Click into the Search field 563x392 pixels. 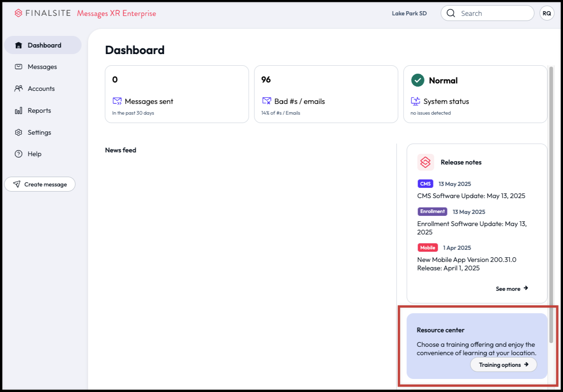tap(494, 14)
